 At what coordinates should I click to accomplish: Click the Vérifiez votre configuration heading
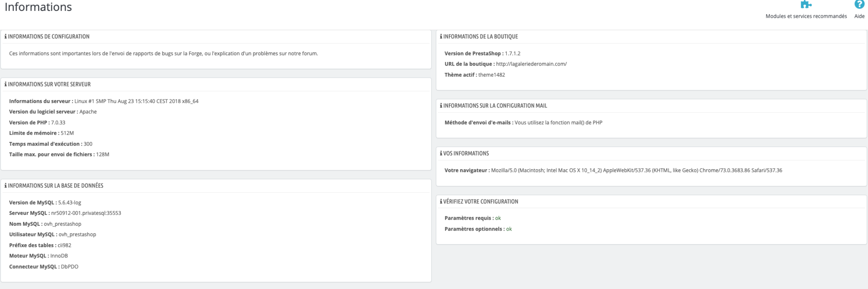481,202
